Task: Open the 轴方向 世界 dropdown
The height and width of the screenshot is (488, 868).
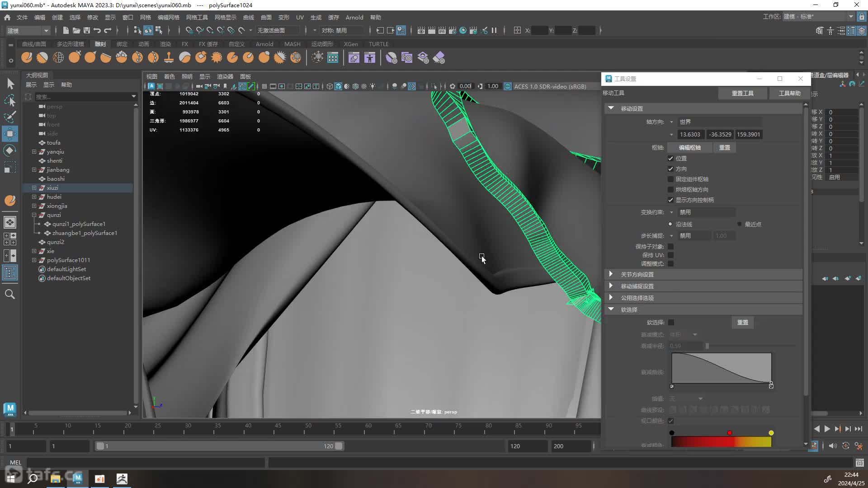Action: [x=719, y=122]
